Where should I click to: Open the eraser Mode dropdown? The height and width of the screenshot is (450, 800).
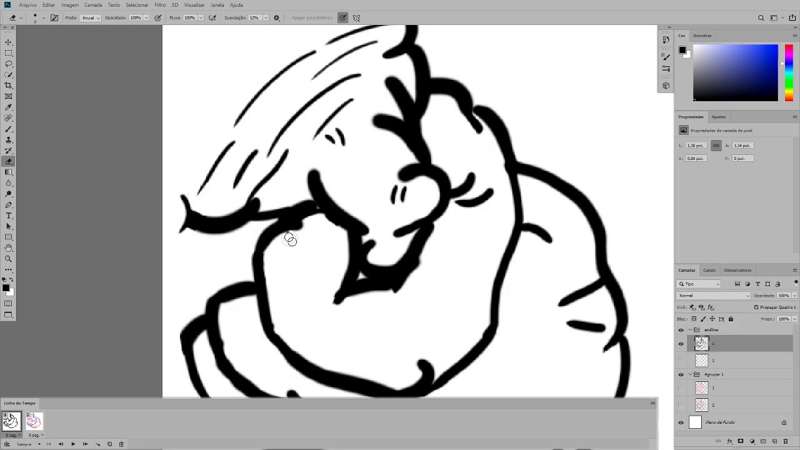pyautogui.click(x=90, y=18)
